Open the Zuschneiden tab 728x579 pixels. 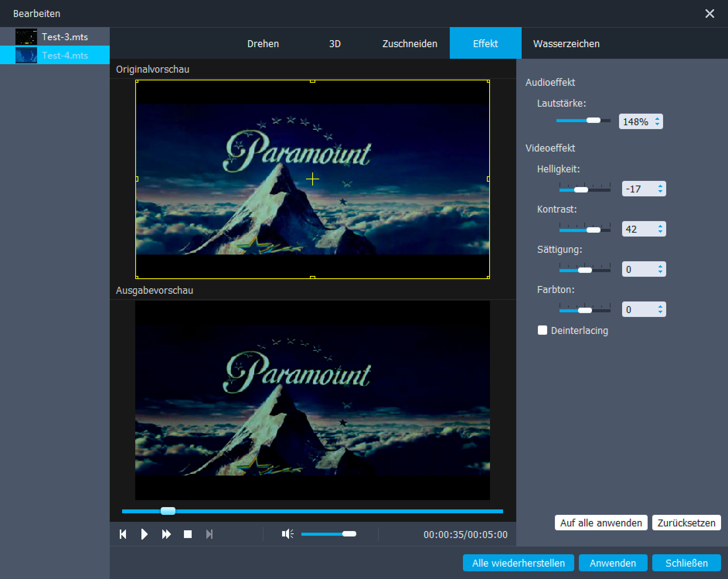point(410,44)
